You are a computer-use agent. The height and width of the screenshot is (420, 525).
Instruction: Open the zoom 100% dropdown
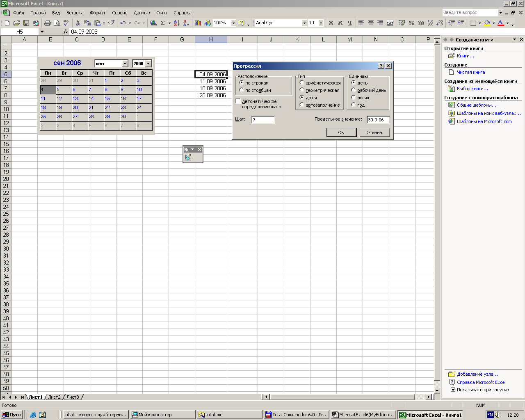point(233,23)
